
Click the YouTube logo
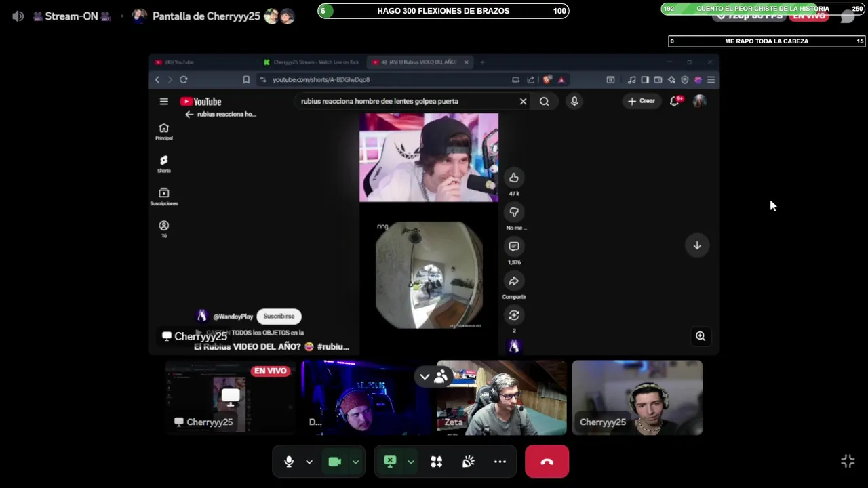point(201,101)
